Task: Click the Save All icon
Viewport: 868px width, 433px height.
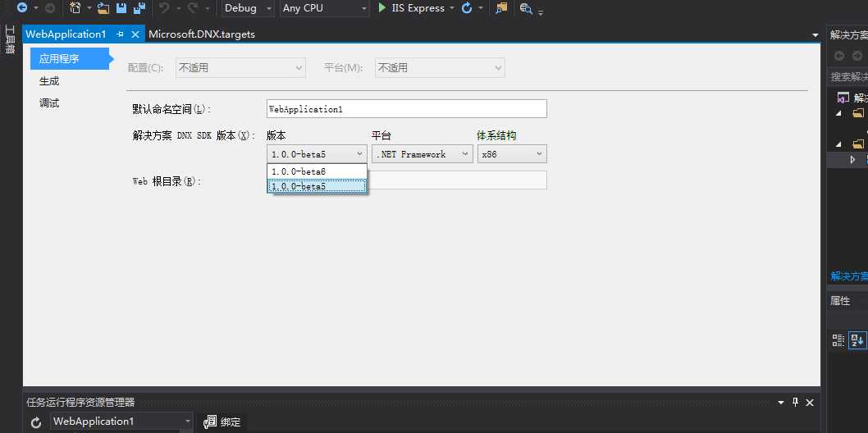Action: (139, 7)
